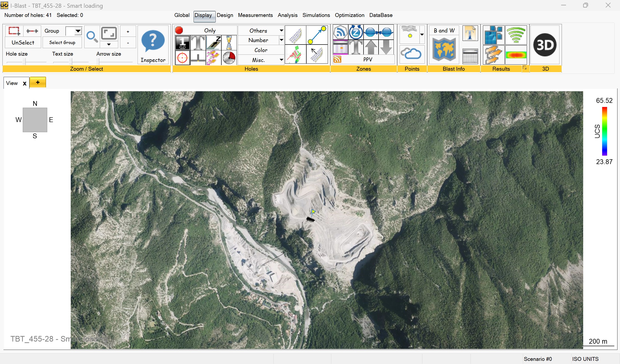
Task: Enable hole Color display
Action: 261,50
